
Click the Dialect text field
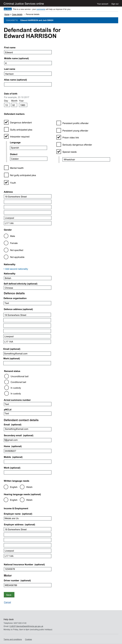(x=29, y=159)
